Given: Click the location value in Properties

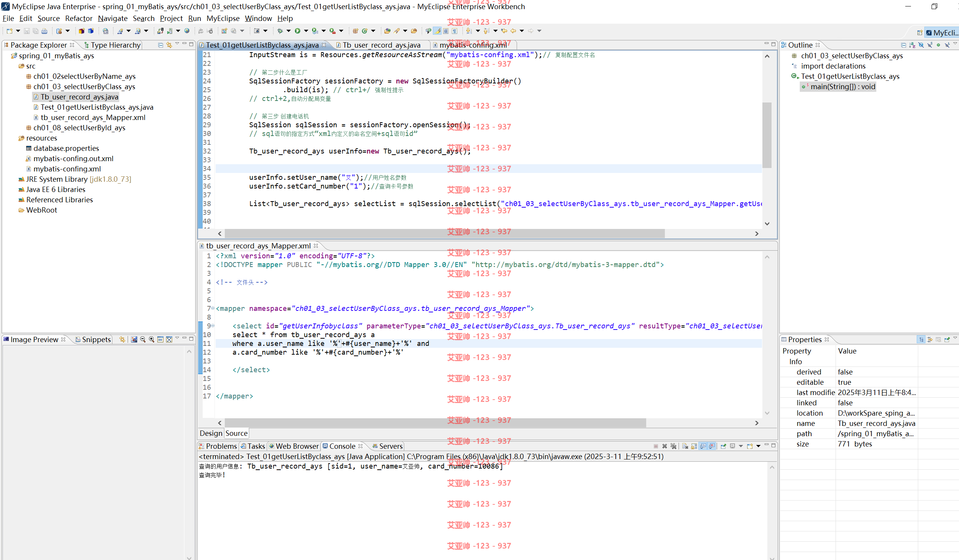Looking at the screenshot, I should (x=876, y=413).
